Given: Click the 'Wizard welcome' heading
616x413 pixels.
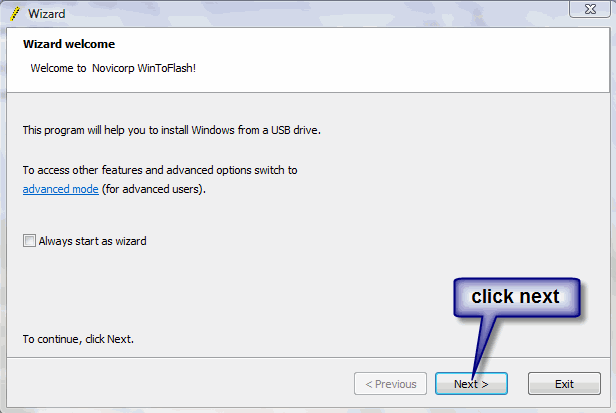Looking at the screenshot, I should coord(69,44).
